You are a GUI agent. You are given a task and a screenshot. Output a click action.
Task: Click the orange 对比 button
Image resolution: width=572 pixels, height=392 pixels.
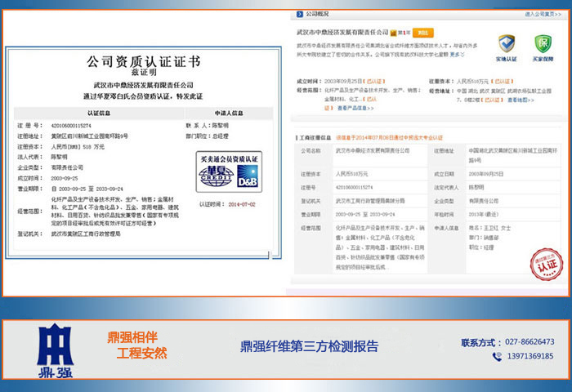click(x=422, y=33)
